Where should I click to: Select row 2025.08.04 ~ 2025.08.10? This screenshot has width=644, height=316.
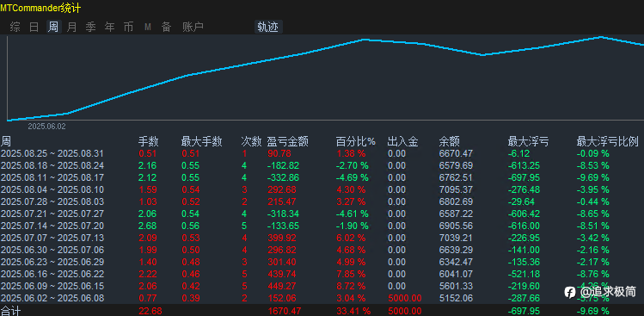pos(322,190)
